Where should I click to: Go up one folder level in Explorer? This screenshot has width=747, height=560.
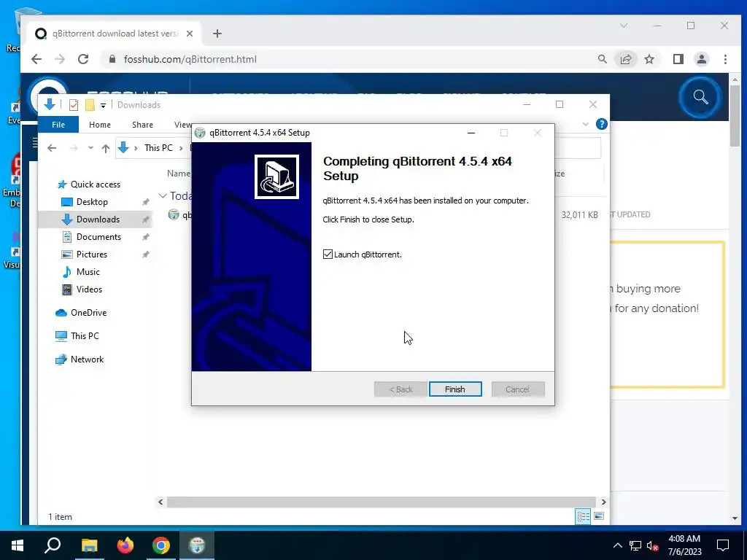[x=106, y=148]
